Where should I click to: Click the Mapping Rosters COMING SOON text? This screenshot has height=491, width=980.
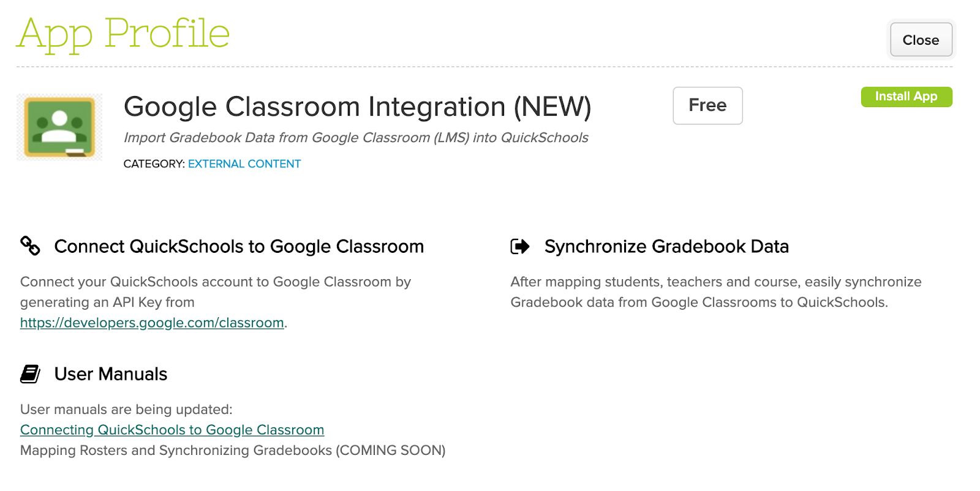pyautogui.click(x=233, y=451)
